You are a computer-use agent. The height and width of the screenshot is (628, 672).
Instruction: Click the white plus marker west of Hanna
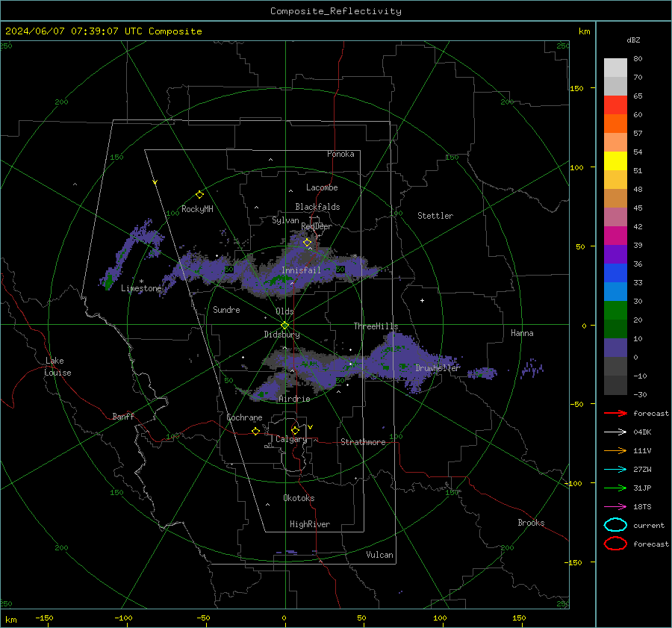pyautogui.click(x=422, y=300)
